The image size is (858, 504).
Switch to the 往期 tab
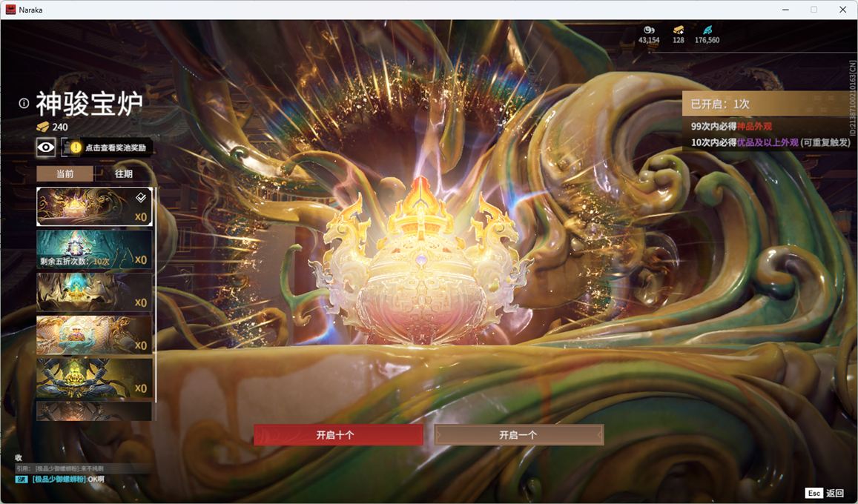coord(123,173)
